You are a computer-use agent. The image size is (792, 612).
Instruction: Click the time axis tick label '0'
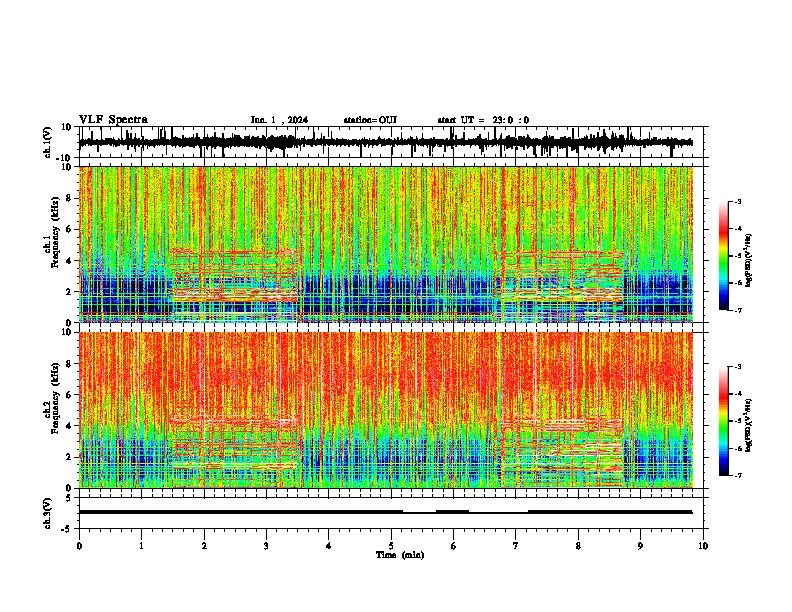(x=79, y=546)
